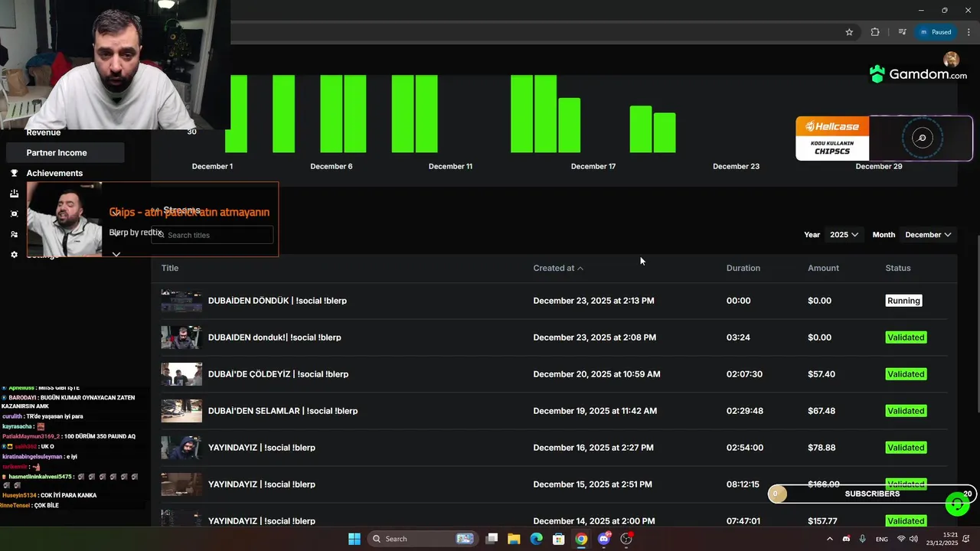Click the green circular icon on SUBSCRIBERS bar
Screen dimensions: 980x551
pyautogui.click(x=956, y=504)
